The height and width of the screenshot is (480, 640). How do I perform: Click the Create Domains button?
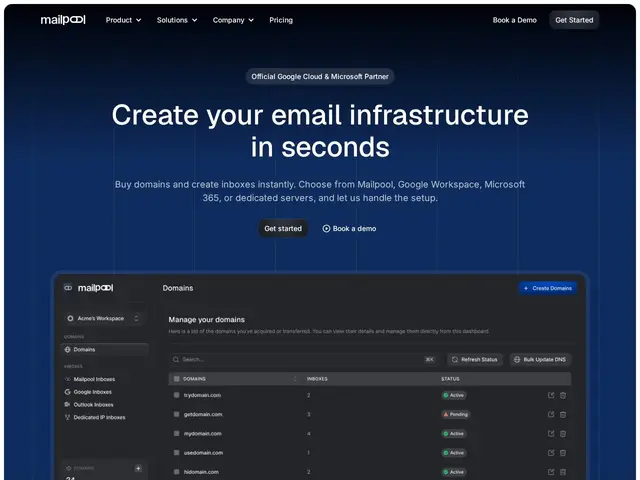pos(548,288)
